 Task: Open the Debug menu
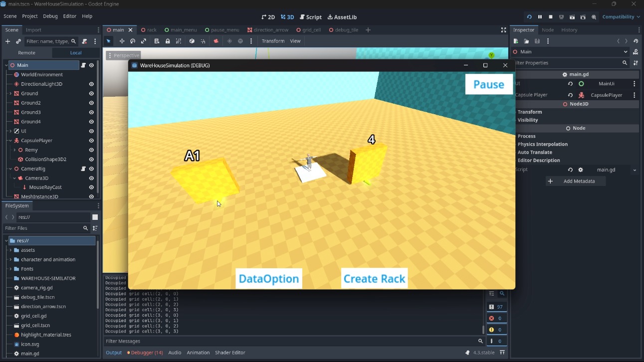[x=50, y=16]
